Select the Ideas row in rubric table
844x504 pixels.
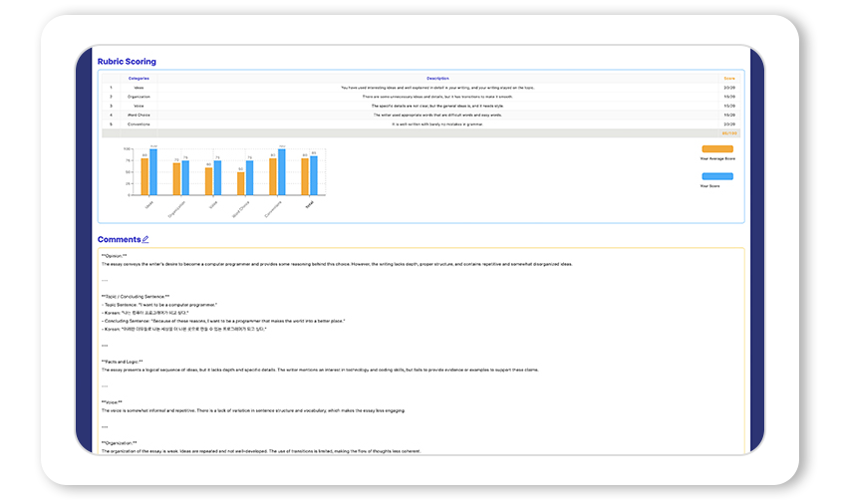421,88
